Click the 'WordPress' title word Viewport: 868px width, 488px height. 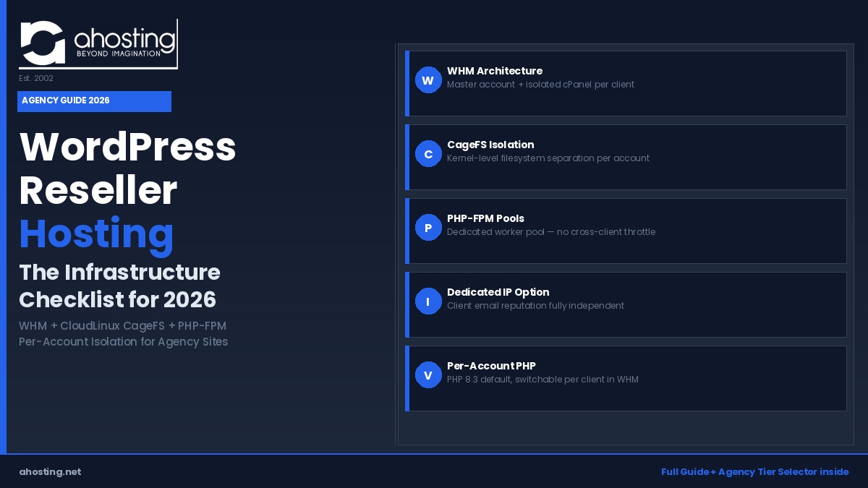click(x=128, y=147)
